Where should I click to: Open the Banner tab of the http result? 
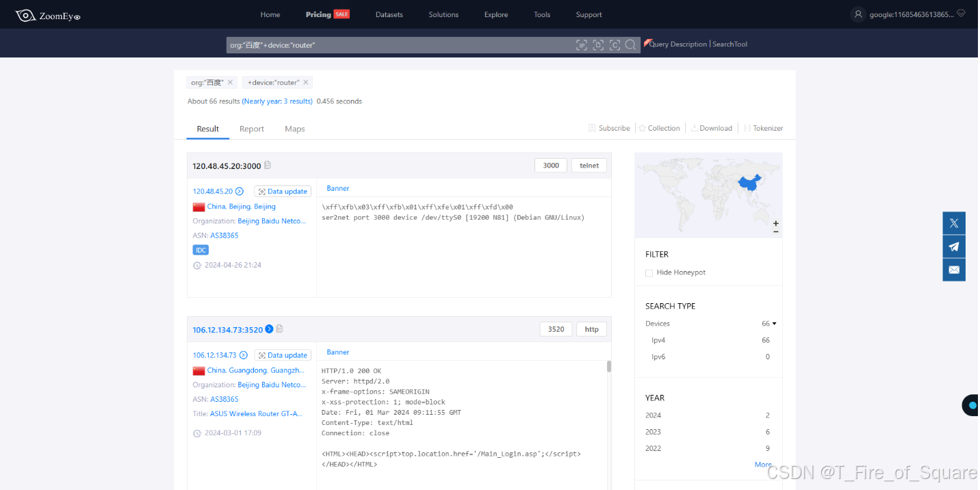(338, 352)
